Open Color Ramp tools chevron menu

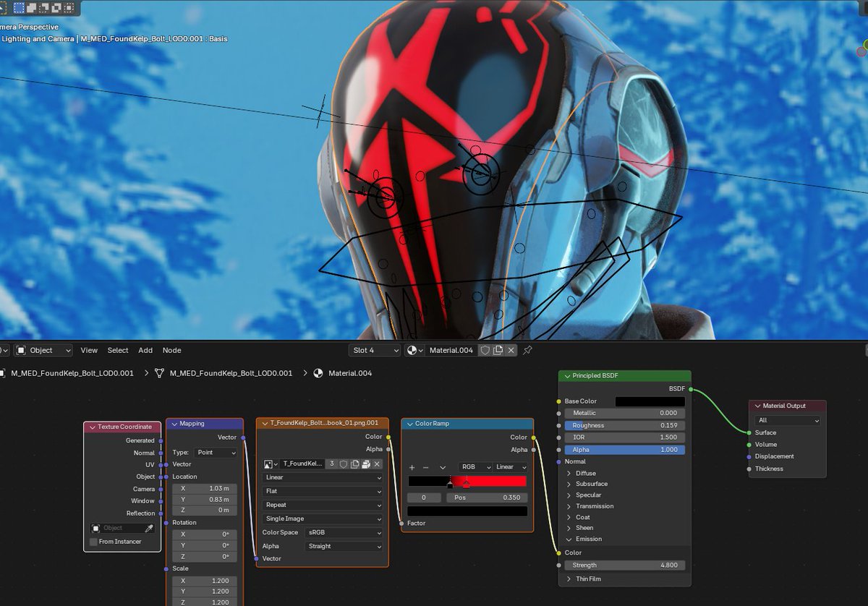[x=443, y=467]
